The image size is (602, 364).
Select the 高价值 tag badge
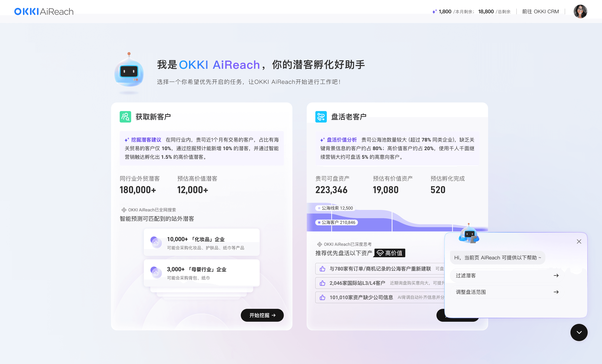pyautogui.click(x=390, y=253)
